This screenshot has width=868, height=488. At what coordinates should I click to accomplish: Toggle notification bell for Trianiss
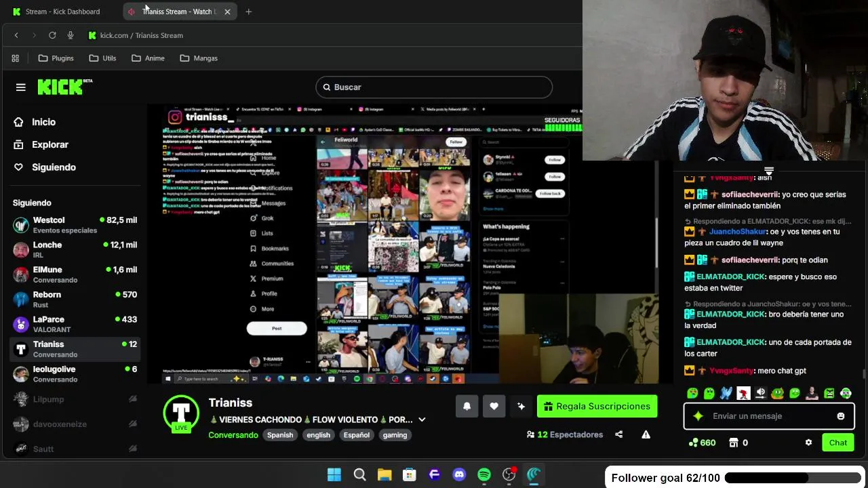coord(467,406)
